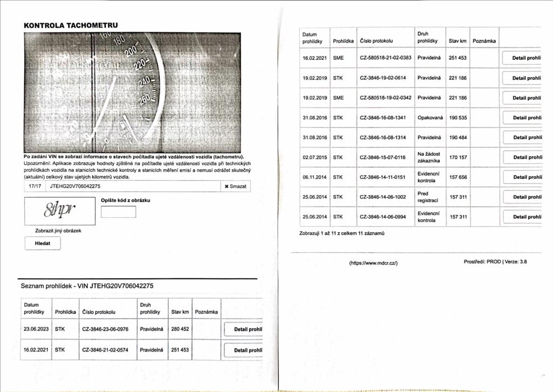Click the date 23.06.2023 in the list
The image size is (553, 392).
click(x=36, y=329)
